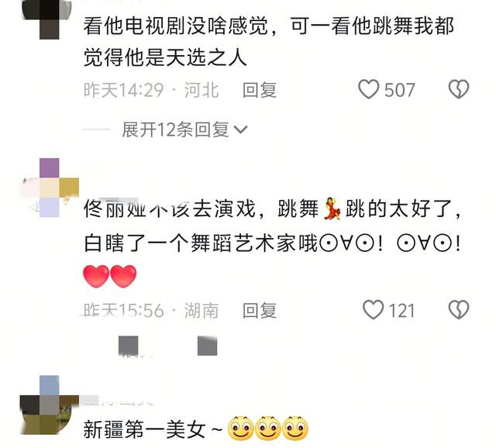The height and width of the screenshot is (448, 496).
Task: Tap the smiling face emojis
Action: coord(268,429)
